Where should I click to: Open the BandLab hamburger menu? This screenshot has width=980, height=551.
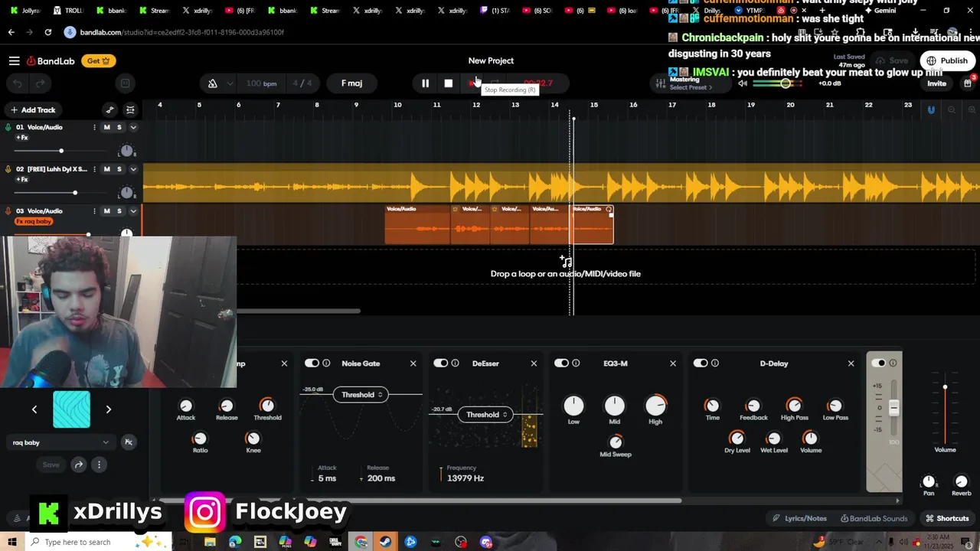(x=14, y=60)
